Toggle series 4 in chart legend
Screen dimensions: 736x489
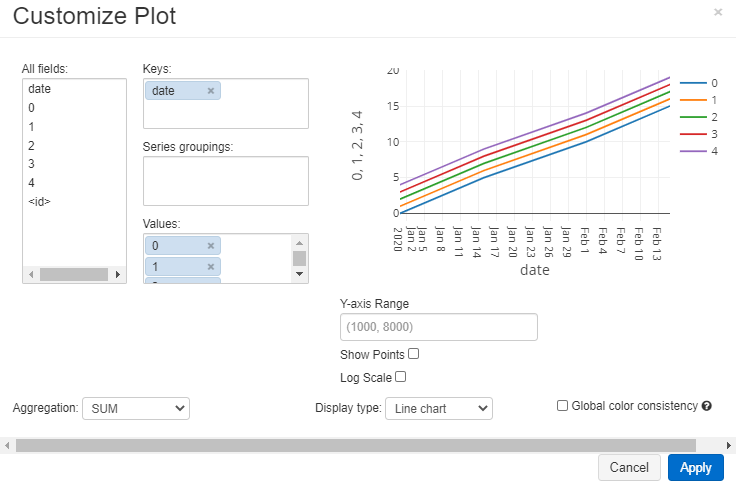pyautogui.click(x=699, y=151)
